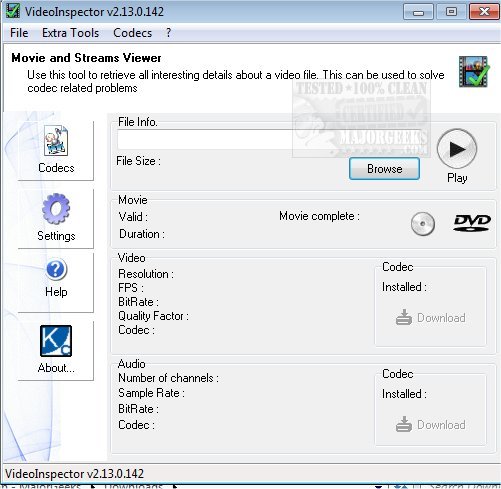Click the status bar version text
This screenshot has width=501, height=489.
pyautogui.click(x=74, y=474)
